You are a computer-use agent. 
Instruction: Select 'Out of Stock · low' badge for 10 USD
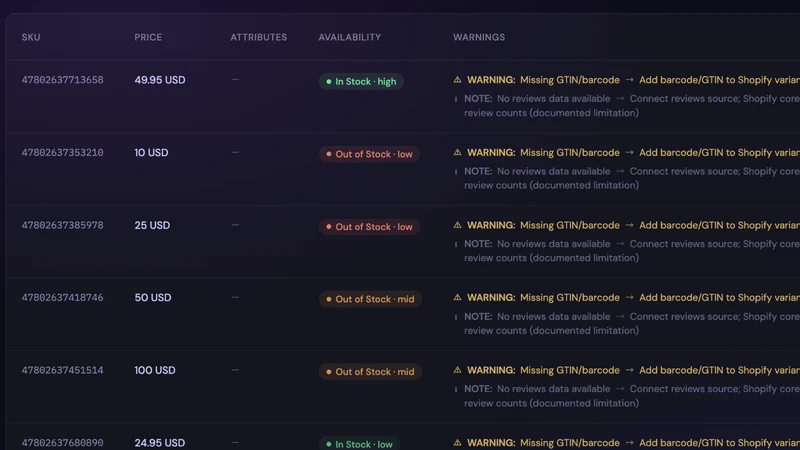tap(369, 154)
